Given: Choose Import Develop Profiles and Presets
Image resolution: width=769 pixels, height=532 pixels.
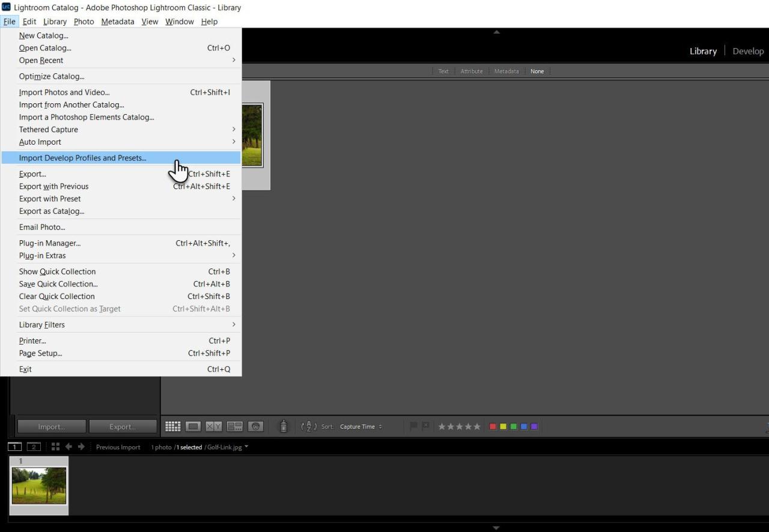Looking at the screenshot, I should tap(121, 158).
